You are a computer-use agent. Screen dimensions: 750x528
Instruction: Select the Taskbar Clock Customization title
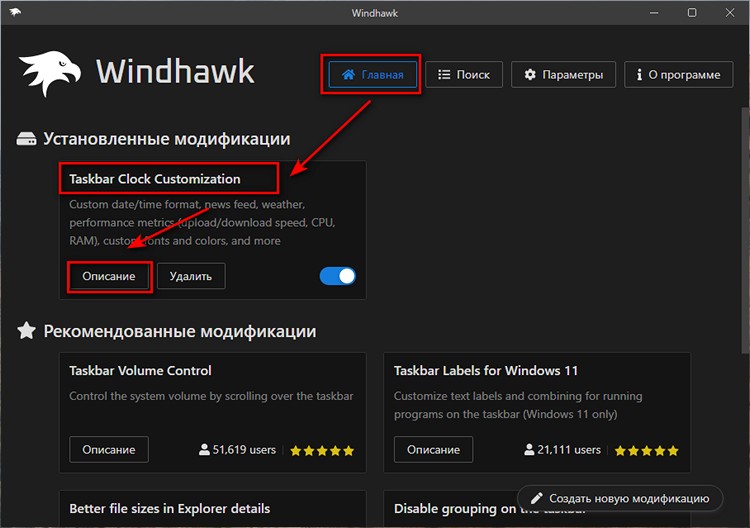click(155, 179)
